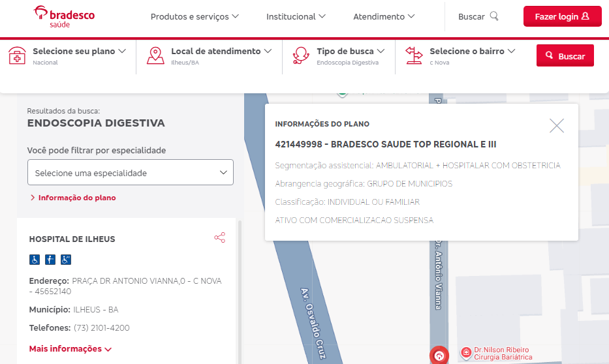Open the Atendimento menu
Screen dimensions: 609x364
pyautogui.click(x=384, y=16)
